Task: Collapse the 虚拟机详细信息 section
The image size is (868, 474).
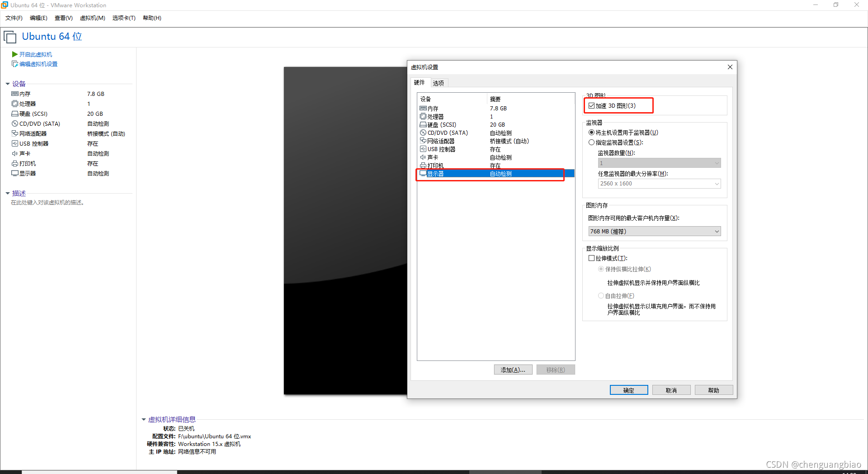Action: tap(144, 419)
